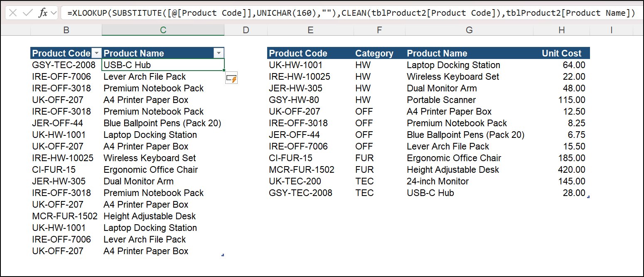Select Ergonomic Office Chair in column C
Image resolution: width=644 pixels, height=277 pixels.
(x=163, y=169)
